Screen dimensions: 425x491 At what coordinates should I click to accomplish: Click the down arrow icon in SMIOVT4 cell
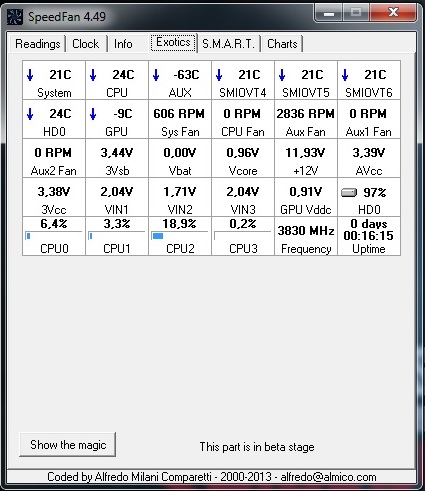219,75
